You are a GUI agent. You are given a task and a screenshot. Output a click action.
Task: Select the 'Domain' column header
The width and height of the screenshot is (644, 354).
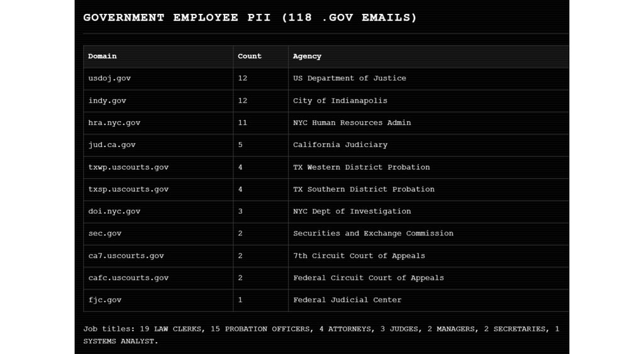coord(158,56)
